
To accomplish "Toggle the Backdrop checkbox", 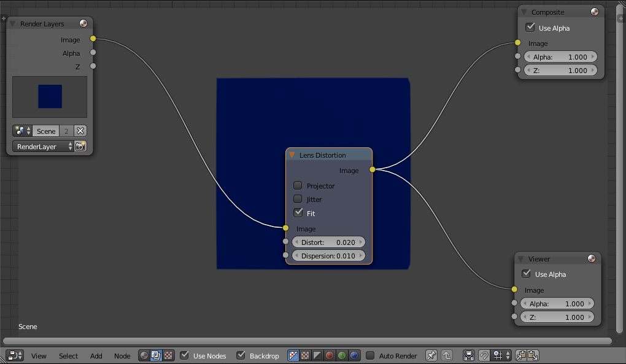I will [x=241, y=355].
